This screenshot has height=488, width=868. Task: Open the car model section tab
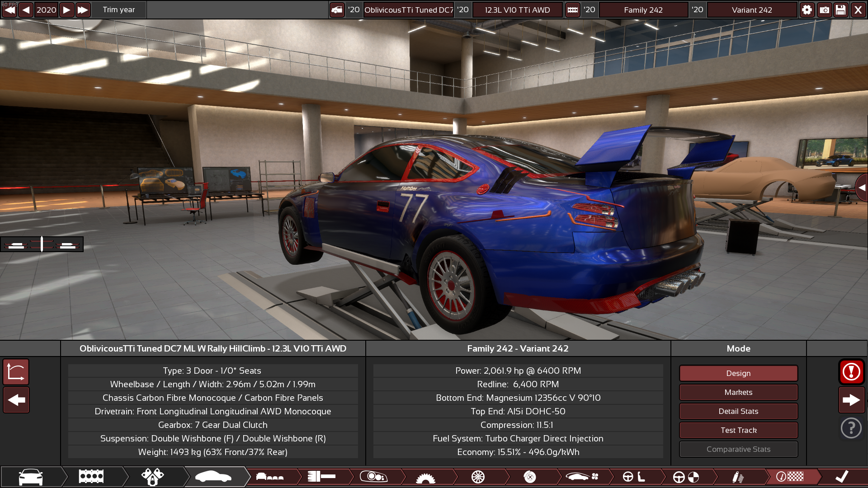pyautogui.click(x=31, y=477)
